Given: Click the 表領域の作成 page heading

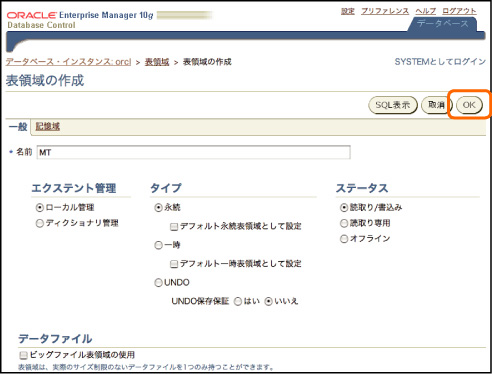Looking at the screenshot, I should 45,81.
